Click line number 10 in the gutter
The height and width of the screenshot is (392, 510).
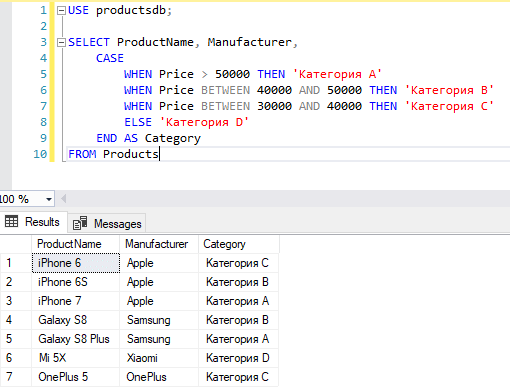pyautogui.click(x=40, y=154)
